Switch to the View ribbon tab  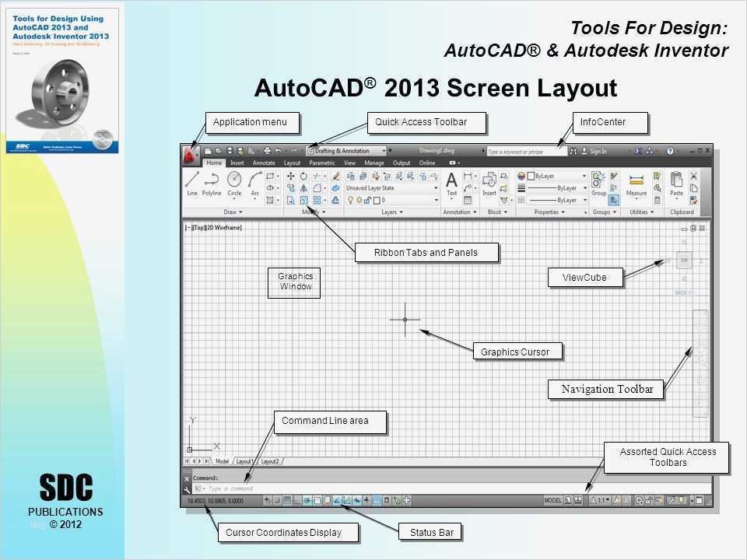349,163
